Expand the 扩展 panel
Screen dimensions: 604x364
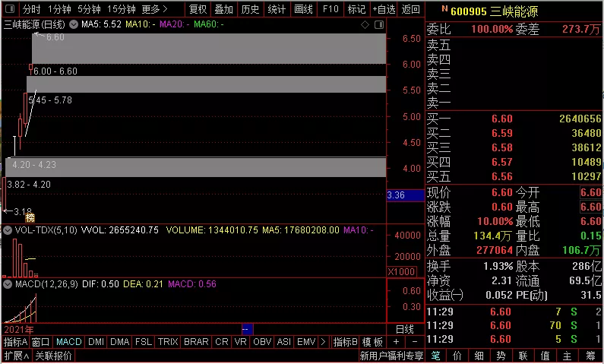17,356
